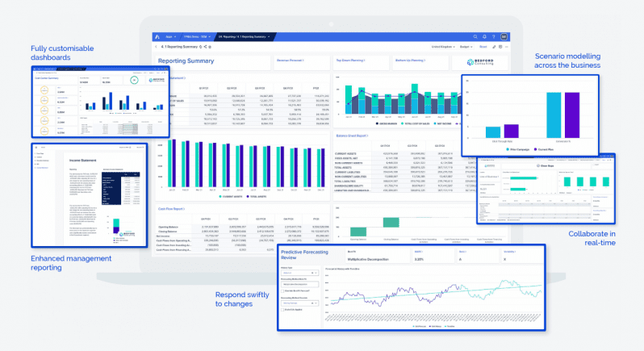
Task: Click the help question mark icon
Action: click(x=493, y=36)
